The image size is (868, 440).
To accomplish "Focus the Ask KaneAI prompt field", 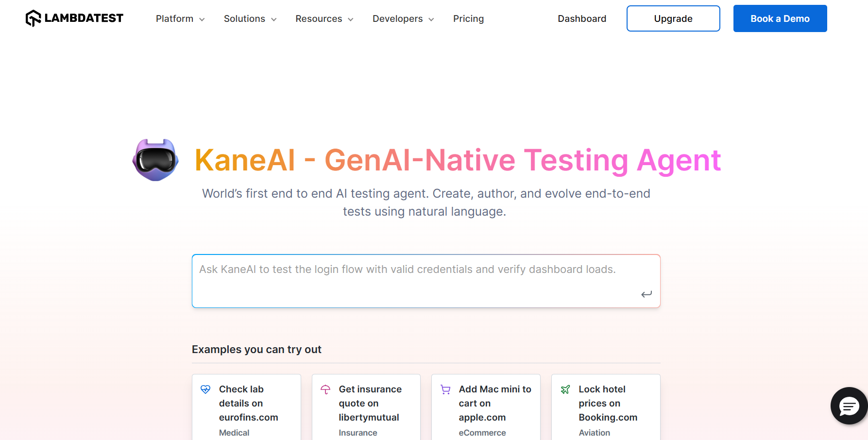I will point(418,280).
